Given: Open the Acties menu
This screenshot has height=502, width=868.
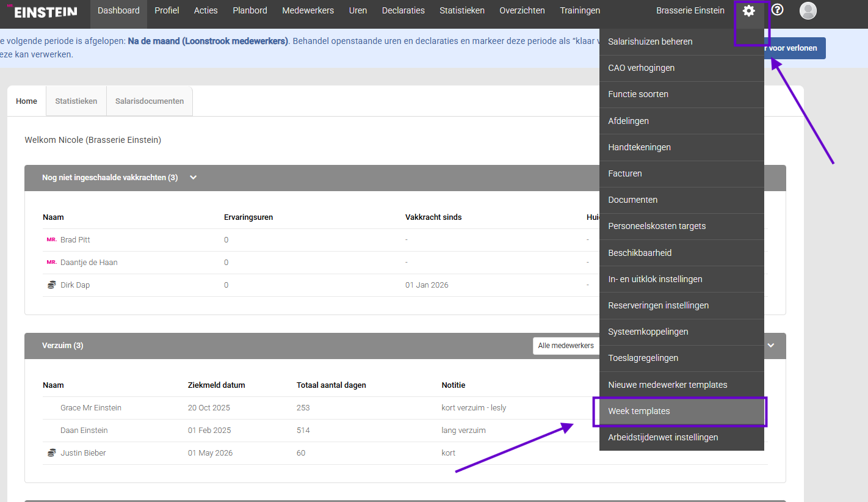Looking at the screenshot, I should click(206, 10).
